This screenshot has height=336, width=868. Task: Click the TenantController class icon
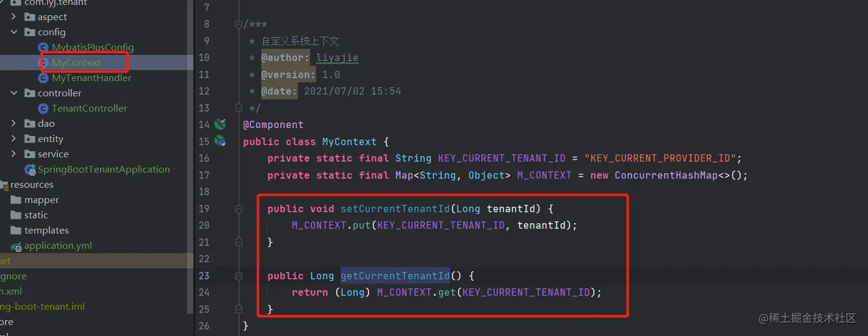(x=43, y=109)
